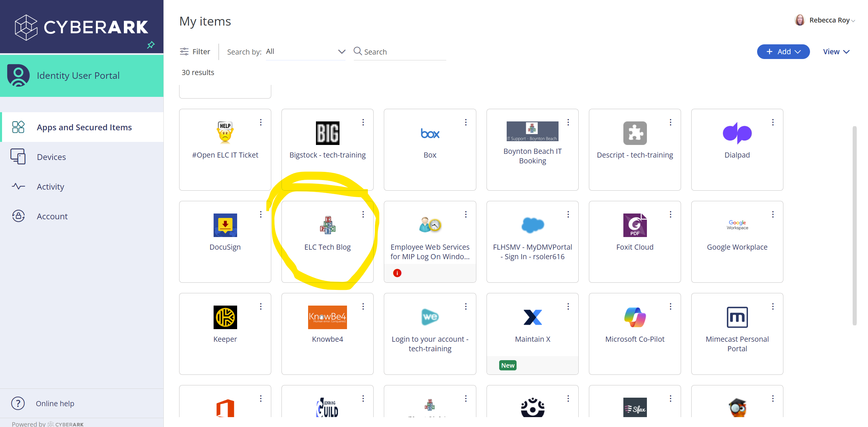Screen dimensions: 868x427
Task: Go to the Devices section
Action: tap(51, 157)
